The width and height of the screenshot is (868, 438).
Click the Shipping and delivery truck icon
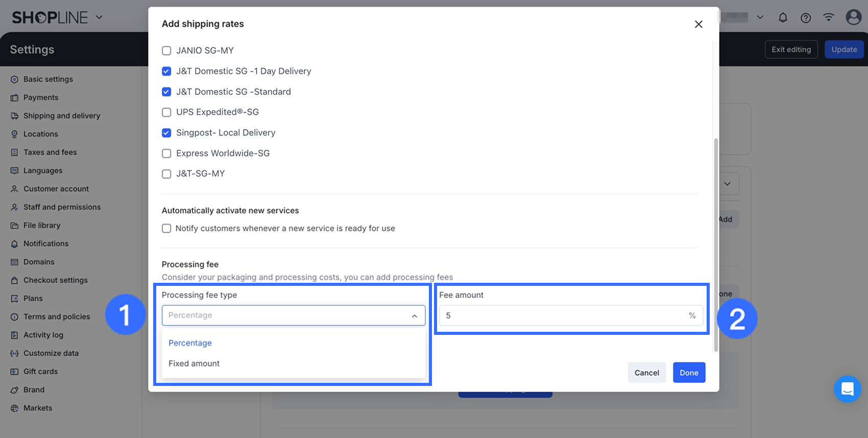click(x=14, y=116)
